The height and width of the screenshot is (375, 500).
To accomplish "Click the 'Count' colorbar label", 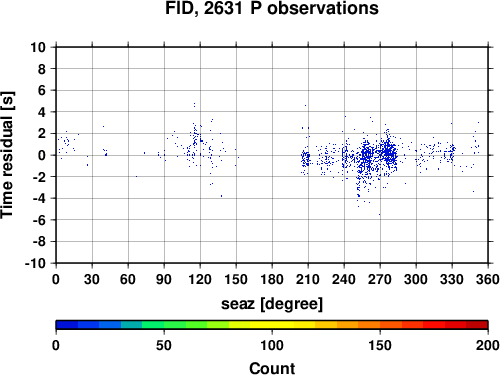I will click(272, 368).
